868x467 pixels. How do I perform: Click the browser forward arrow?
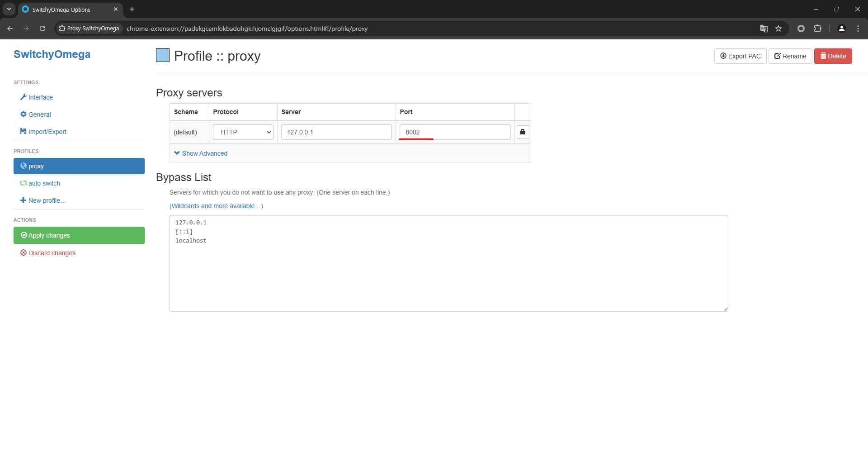(26, 29)
